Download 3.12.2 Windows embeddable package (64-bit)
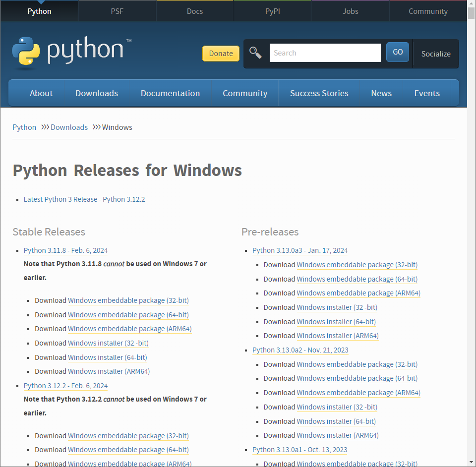 click(128, 450)
